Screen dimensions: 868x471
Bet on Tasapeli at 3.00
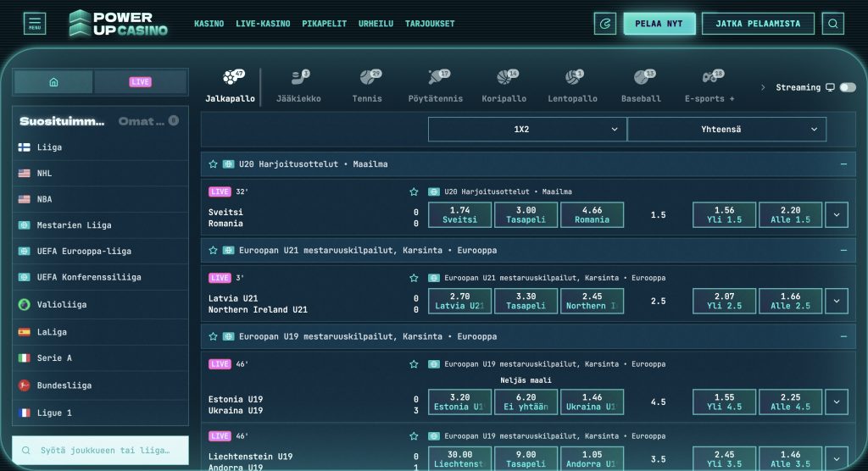(x=526, y=214)
